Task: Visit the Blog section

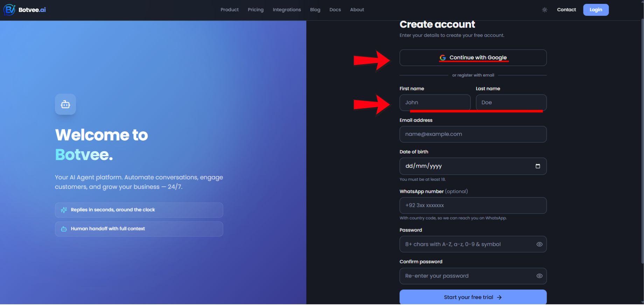Action: coord(315,10)
